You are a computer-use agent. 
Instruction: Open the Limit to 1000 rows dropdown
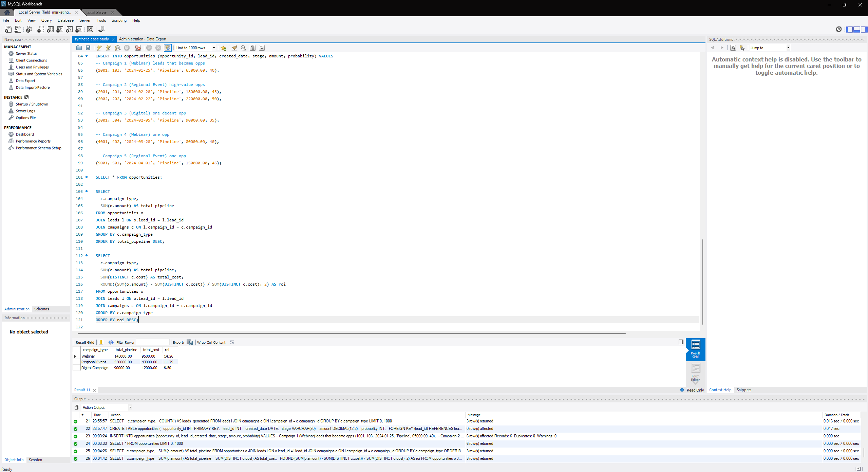pos(214,48)
